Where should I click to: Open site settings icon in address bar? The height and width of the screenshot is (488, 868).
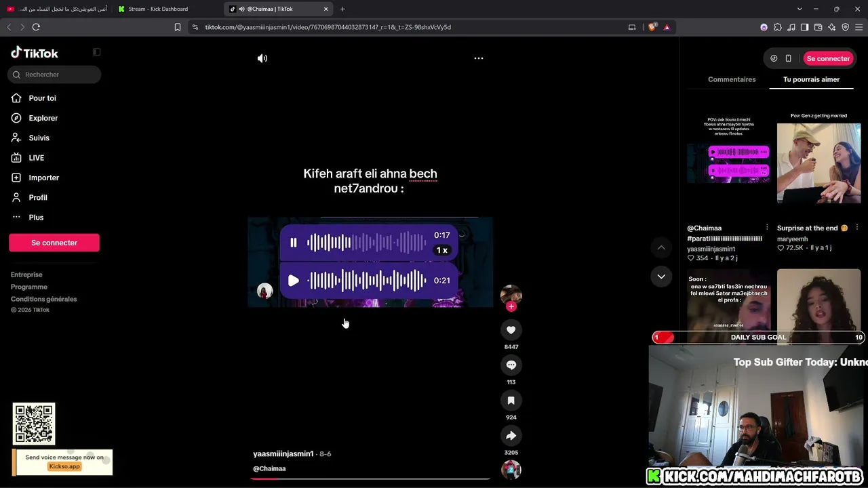point(195,27)
